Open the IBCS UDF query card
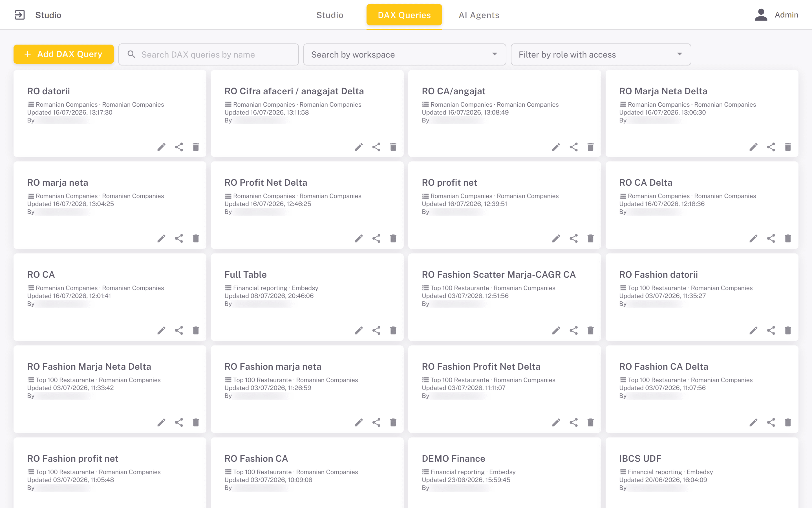Viewport: 812px width, 508px height. (701, 473)
